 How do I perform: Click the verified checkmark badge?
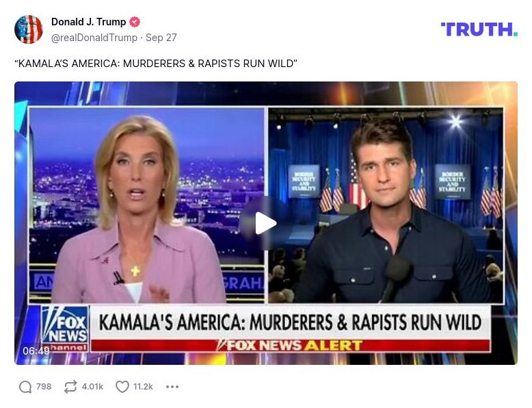135,22
